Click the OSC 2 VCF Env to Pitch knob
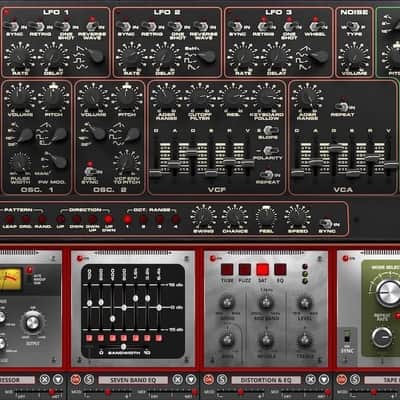Image resolution: width=400 pixels, height=400 pixels. (x=127, y=162)
